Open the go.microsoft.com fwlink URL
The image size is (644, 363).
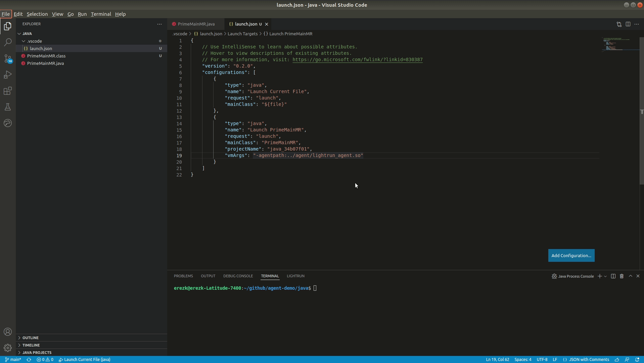357,60
